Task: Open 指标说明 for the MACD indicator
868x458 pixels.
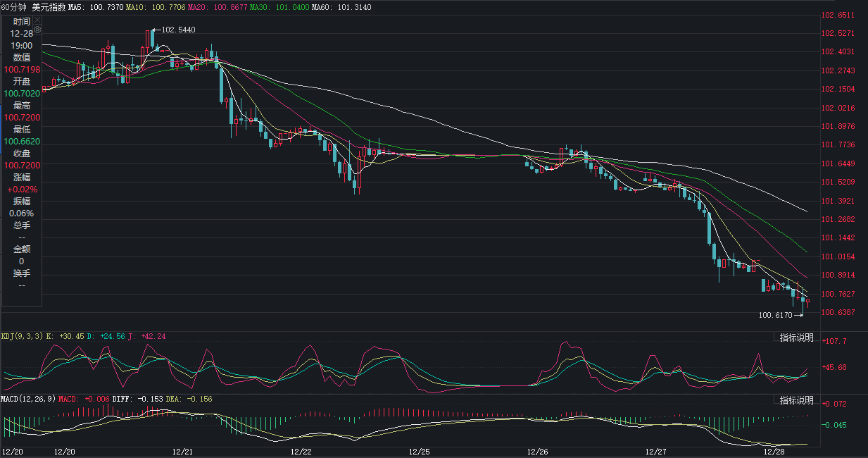Action: pyautogui.click(x=796, y=400)
